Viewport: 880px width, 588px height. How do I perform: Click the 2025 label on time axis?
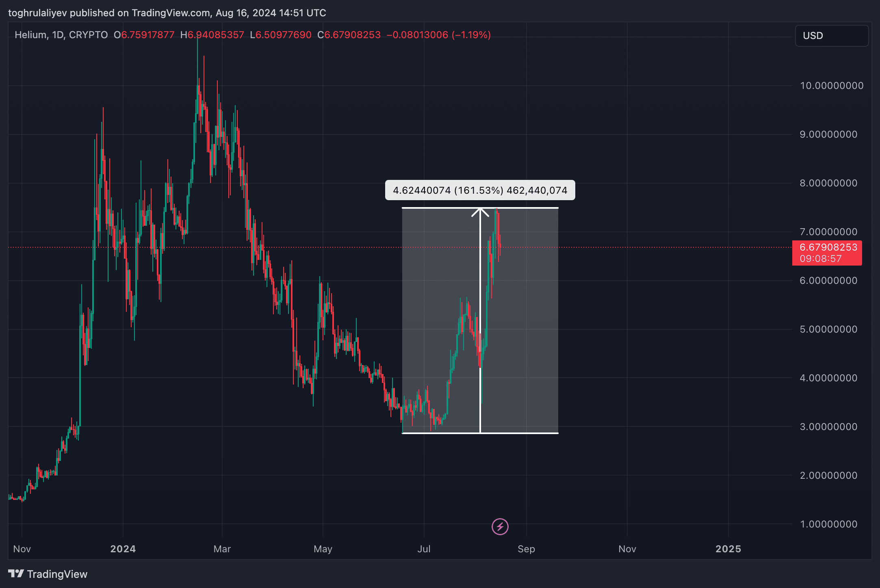728,549
